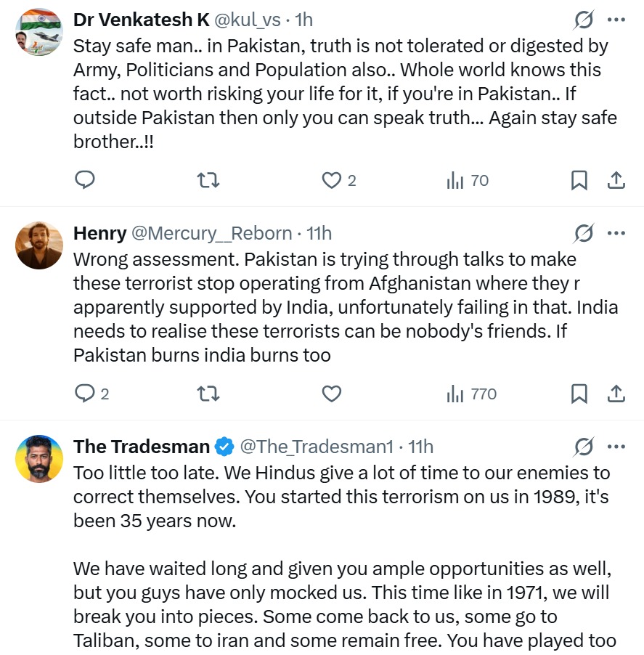Like Henry's tweet

click(x=332, y=394)
